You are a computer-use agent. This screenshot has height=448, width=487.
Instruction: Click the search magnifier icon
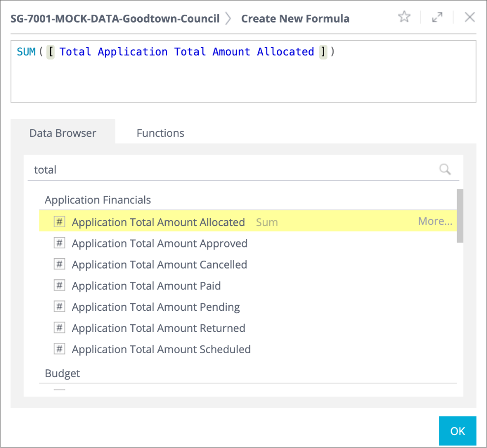445,170
